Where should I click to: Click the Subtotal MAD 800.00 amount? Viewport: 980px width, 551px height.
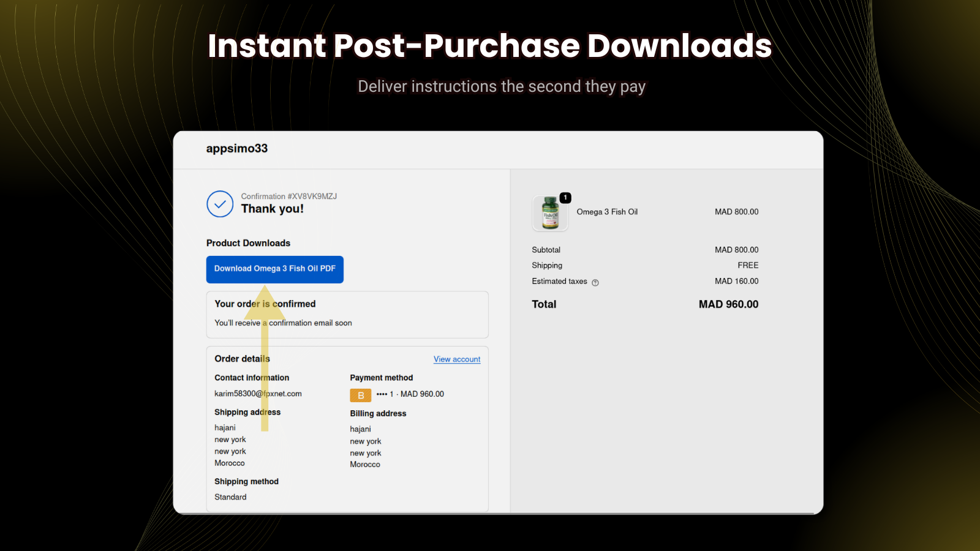click(x=736, y=250)
